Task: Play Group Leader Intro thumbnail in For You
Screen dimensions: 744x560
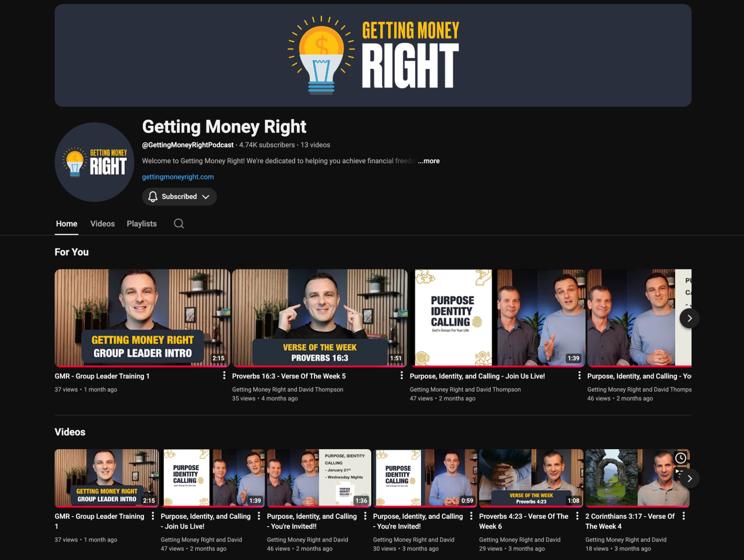Action: (142, 318)
